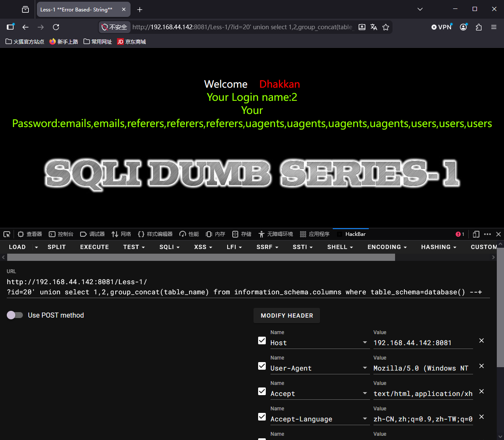Uncheck the Accept-Language header checkbox
Viewport: 504px width, 440px height.
tap(262, 417)
